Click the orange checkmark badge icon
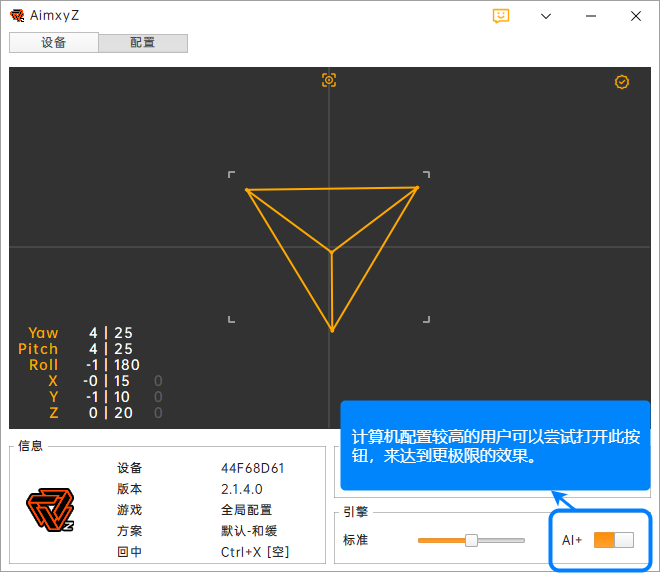The width and height of the screenshot is (661, 573). tap(622, 82)
